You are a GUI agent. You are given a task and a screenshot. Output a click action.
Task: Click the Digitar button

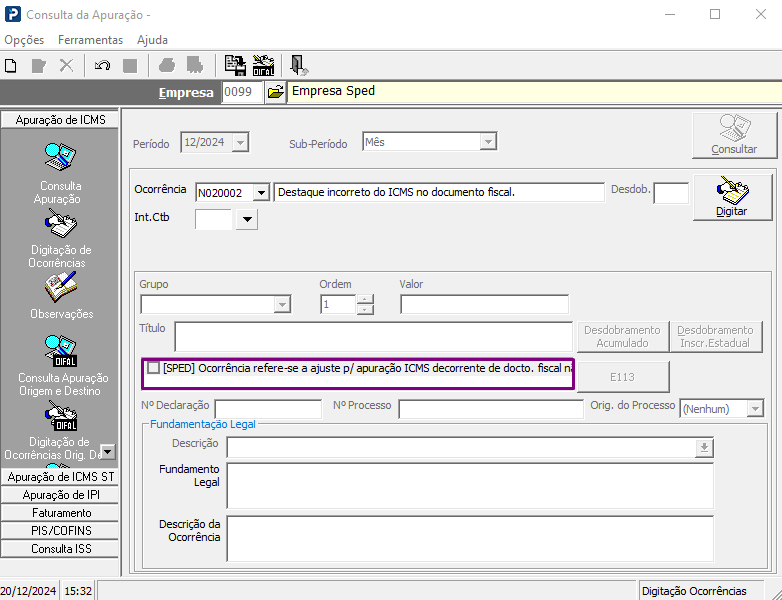point(731,197)
